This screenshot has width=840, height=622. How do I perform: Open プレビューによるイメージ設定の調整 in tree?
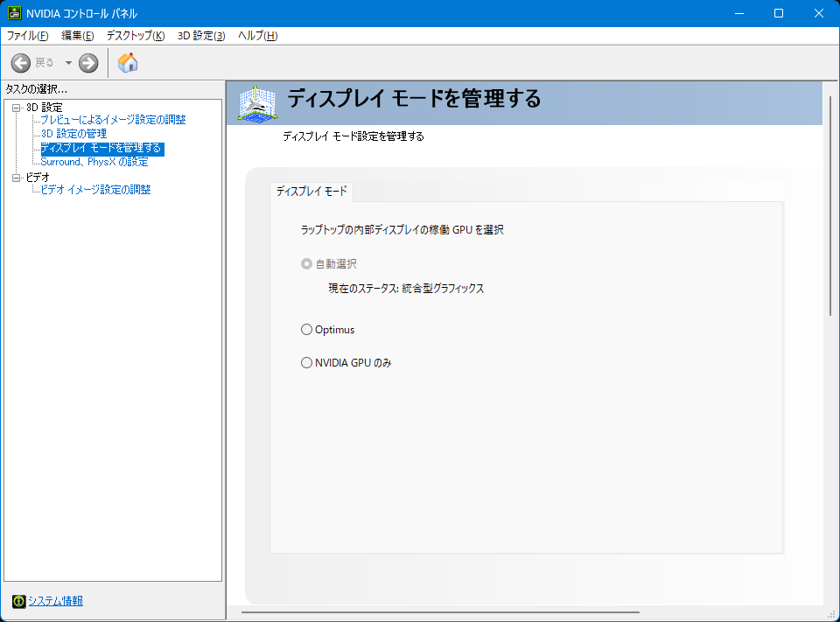click(113, 120)
